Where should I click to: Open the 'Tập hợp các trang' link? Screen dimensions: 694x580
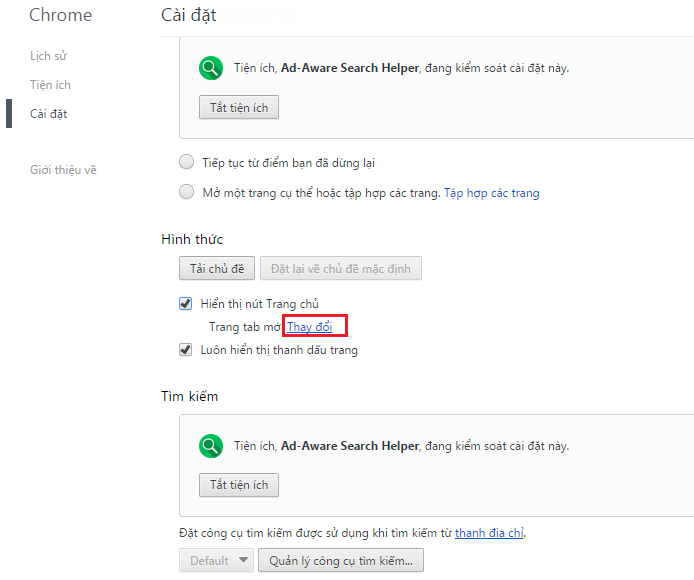pyautogui.click(x=491, y=192)
